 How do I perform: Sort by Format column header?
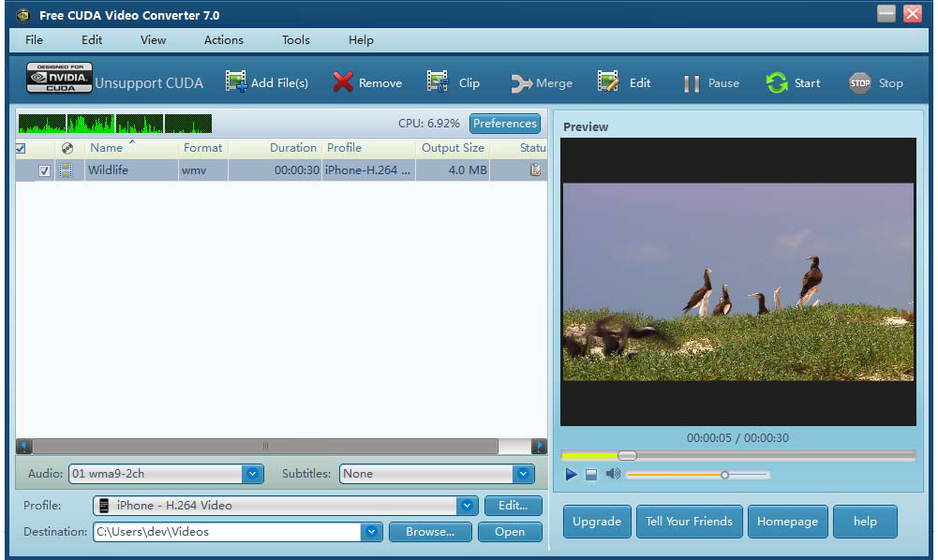point(202,148)
